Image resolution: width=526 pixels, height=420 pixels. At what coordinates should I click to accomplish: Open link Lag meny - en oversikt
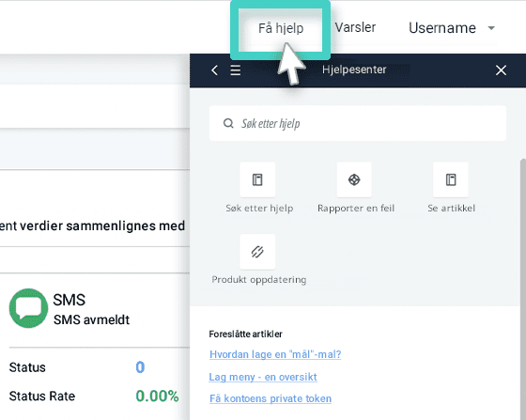pos(263,377)
